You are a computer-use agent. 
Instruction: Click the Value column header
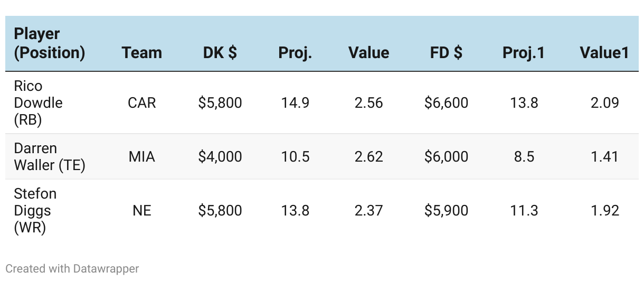click(368, 53)
